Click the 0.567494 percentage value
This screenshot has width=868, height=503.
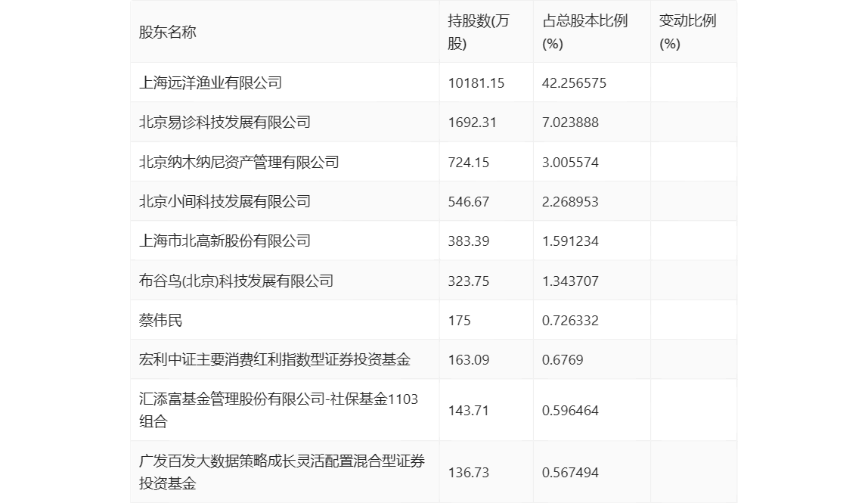coord(570,473)
